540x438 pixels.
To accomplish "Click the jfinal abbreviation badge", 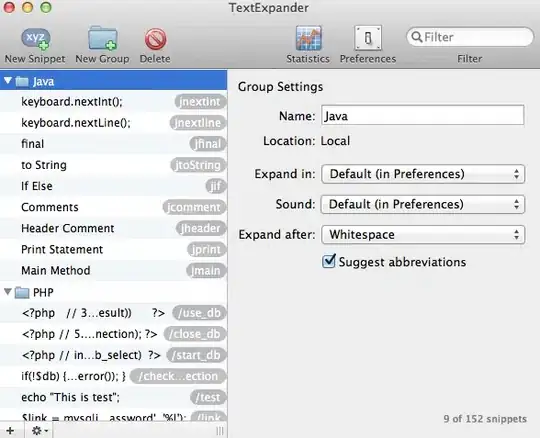I will point(208,144).
